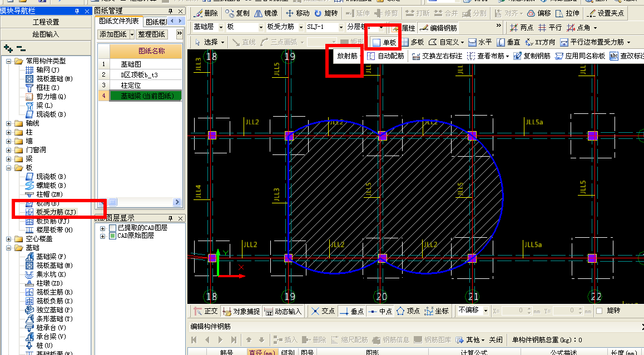The image size is (644, 355).
Task: Click 关闭 in rebar editor
Action: click(x=496, y=340)
